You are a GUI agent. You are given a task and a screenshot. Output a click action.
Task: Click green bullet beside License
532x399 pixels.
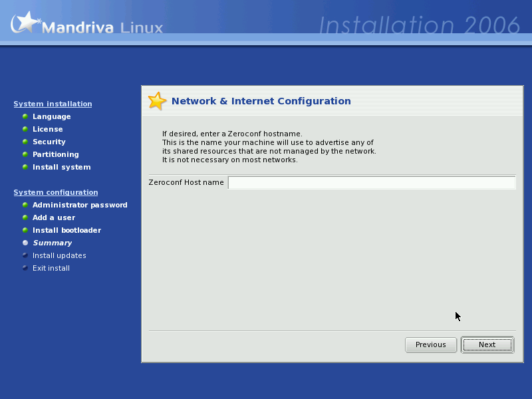[25, 129]
